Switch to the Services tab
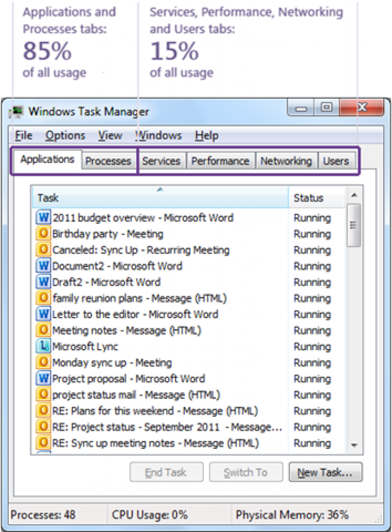 tap(161, 161)
